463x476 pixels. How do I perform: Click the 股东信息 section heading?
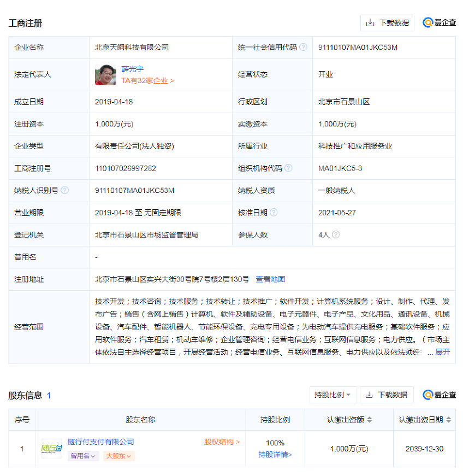[x=25, y=395]
